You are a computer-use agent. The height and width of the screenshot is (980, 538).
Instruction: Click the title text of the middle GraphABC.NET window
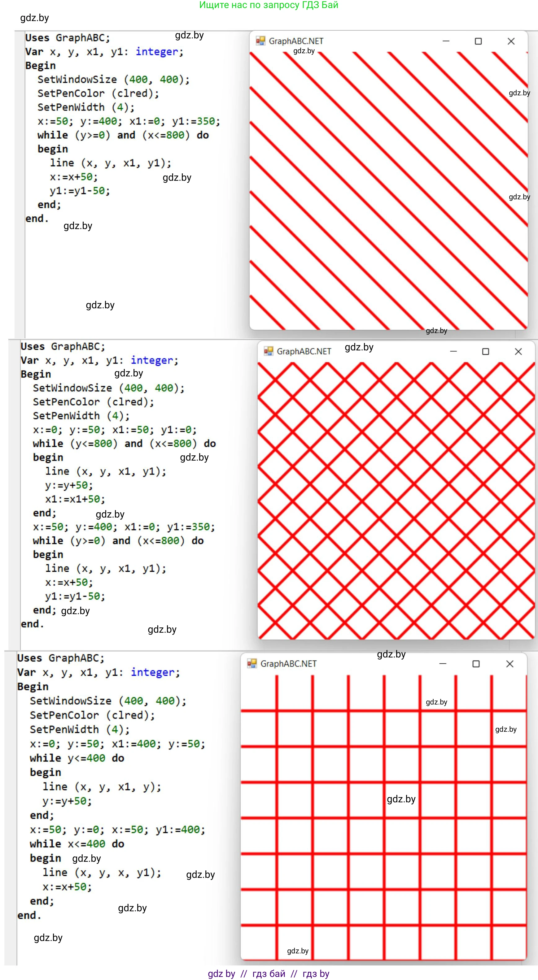[x=304, y=352]
